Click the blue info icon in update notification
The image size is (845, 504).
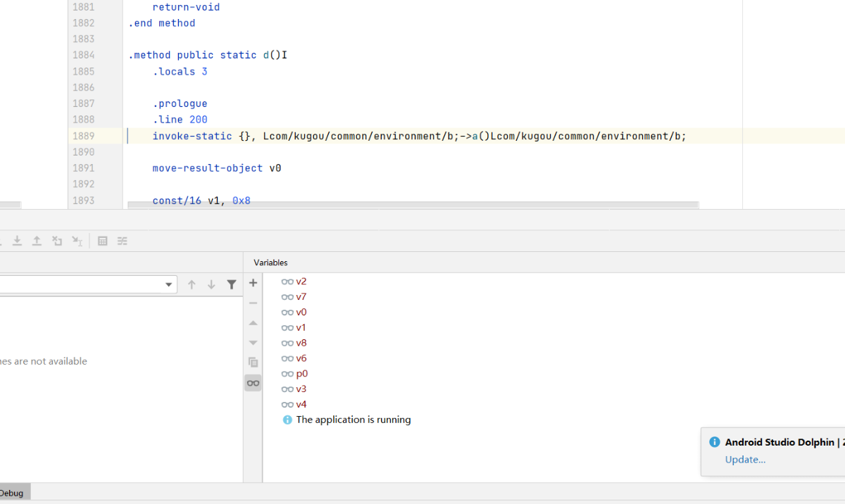(714, 442)
